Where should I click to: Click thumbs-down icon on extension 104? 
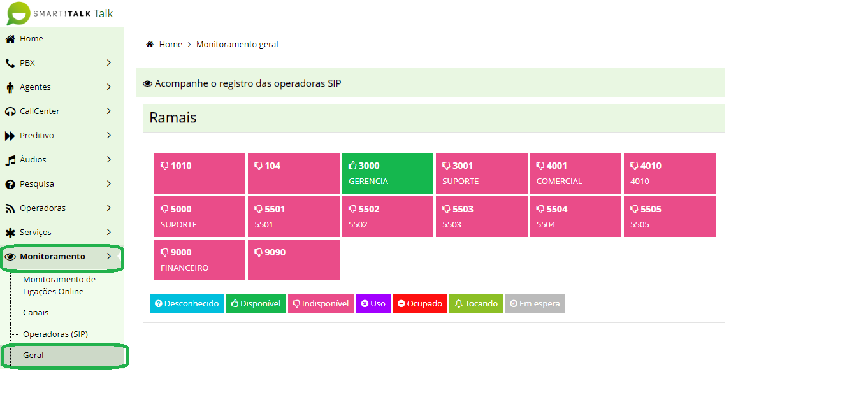[x=258, y=166]
